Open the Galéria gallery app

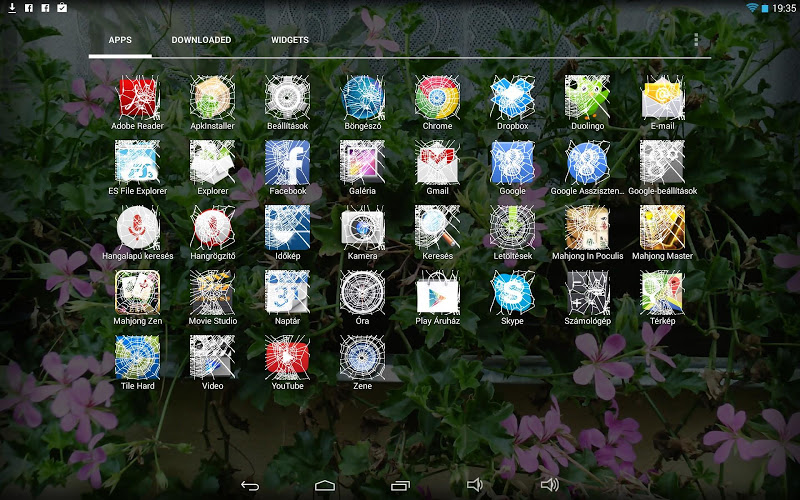(x=362, y=163)
